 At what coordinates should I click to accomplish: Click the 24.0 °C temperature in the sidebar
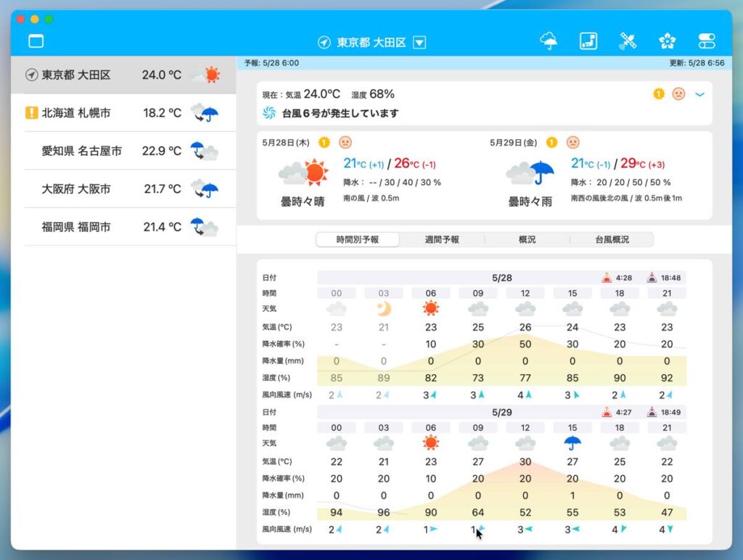[x=162, y=75]
